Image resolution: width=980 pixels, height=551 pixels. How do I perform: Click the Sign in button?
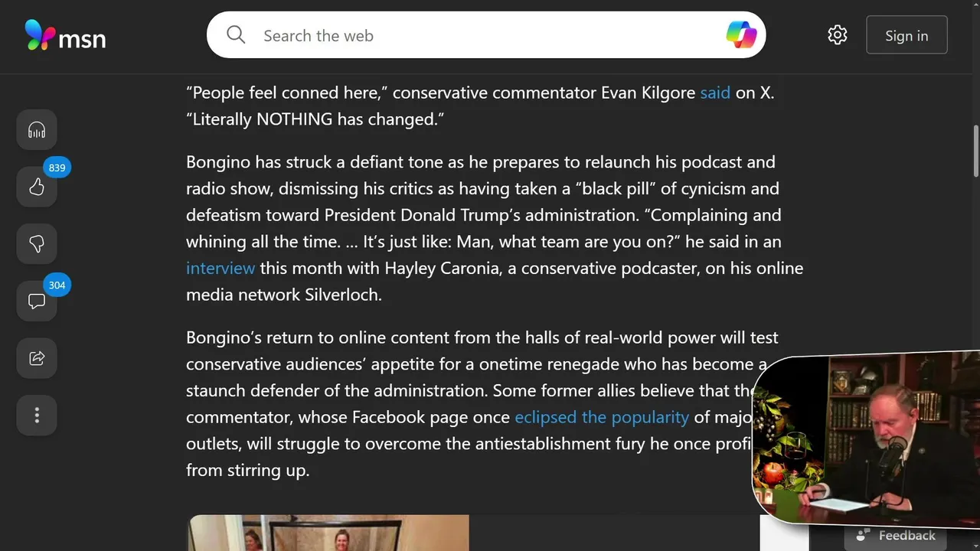(x=906, y=35)
